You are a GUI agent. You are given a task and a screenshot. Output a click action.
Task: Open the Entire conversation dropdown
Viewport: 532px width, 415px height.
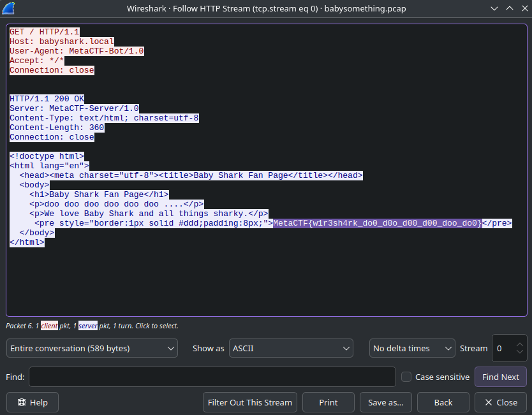92,348
